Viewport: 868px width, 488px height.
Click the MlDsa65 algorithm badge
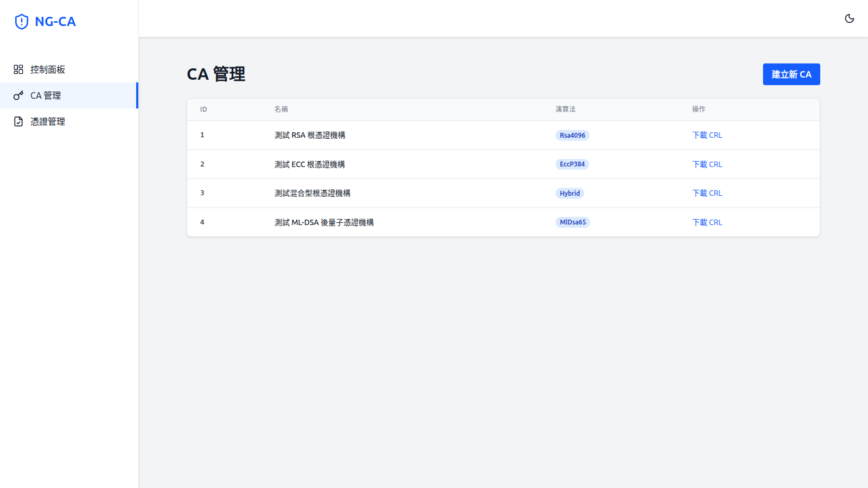[x=573, y=222]
